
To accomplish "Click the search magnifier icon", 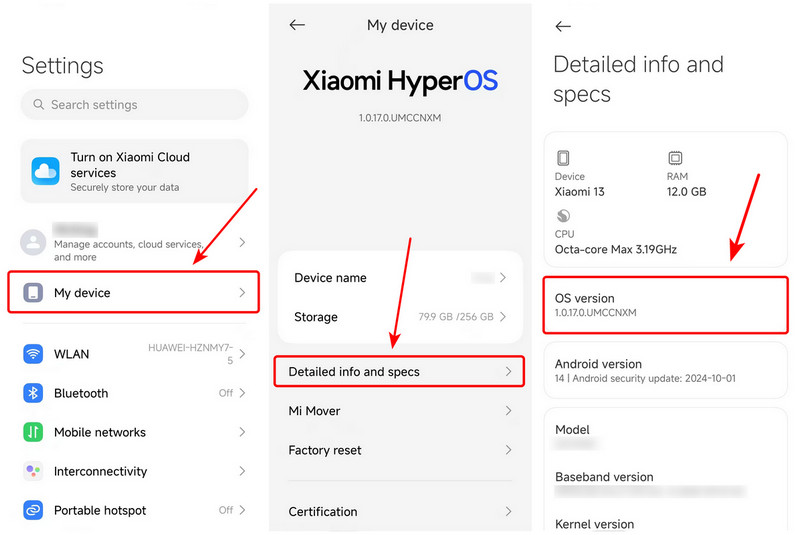I will click(x=38, y=104).
